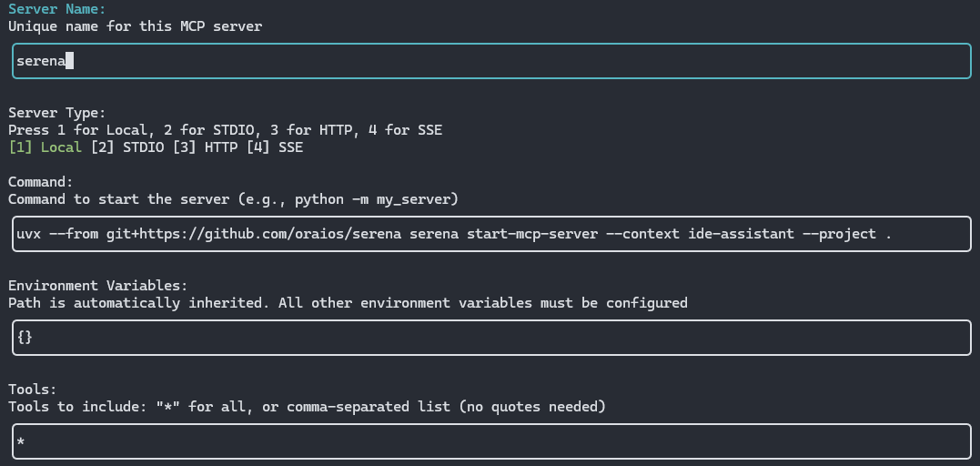Click the 'Tools to include' hint text
980x466 pixels.
(x=307, y=407)
